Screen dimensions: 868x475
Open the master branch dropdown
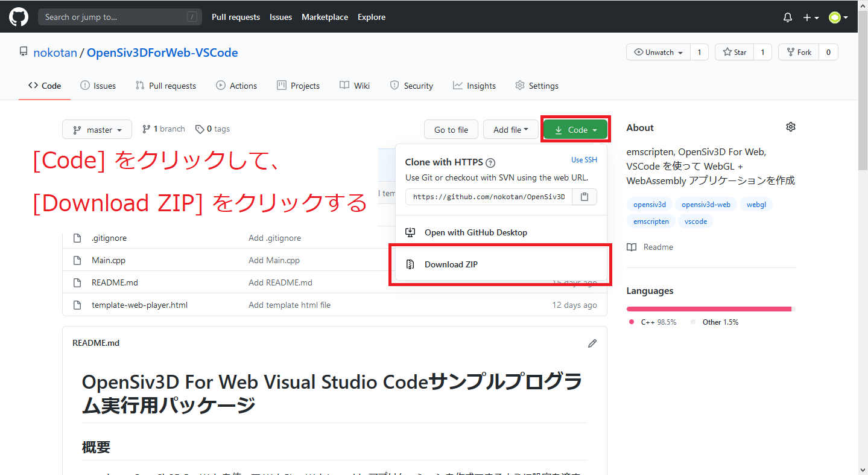[x=97, y=130]
